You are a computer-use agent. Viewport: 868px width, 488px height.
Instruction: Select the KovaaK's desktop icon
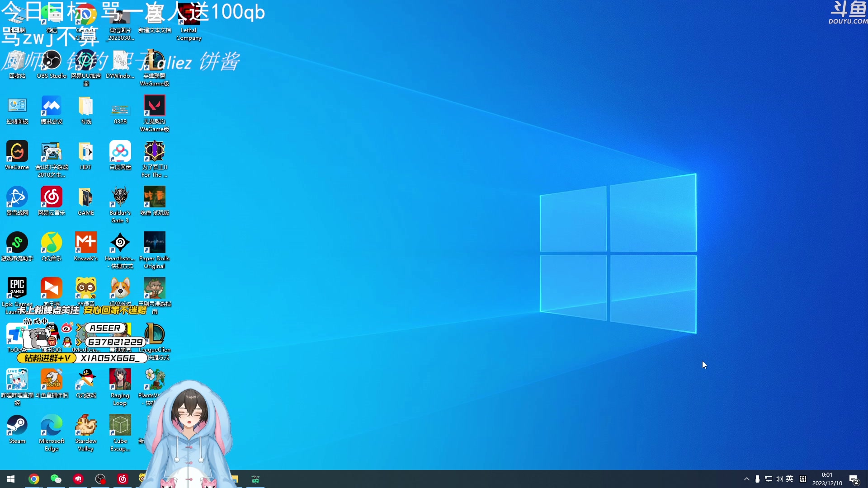(86, 247)
